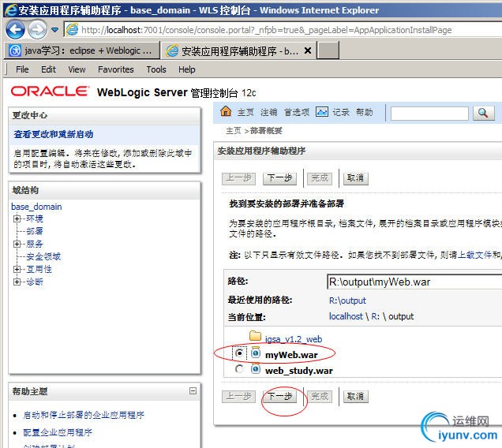The image size is (502, 448).
Task: Collapse the 帮助主题 panel
Action: coord(193,390)
